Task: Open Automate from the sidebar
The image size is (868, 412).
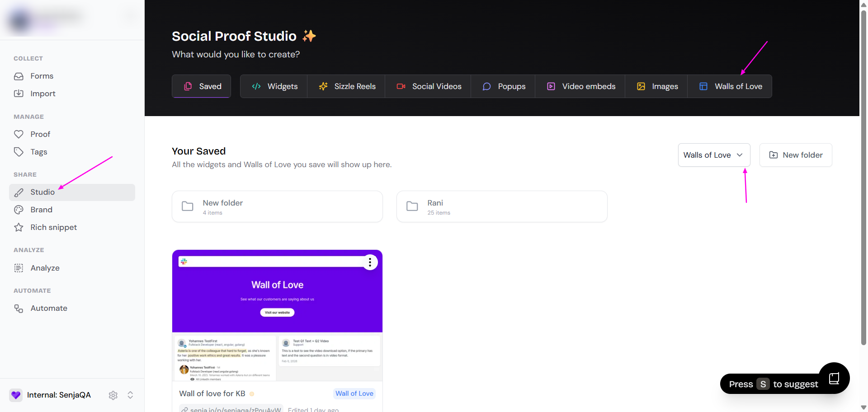Action: coord(48,308)
